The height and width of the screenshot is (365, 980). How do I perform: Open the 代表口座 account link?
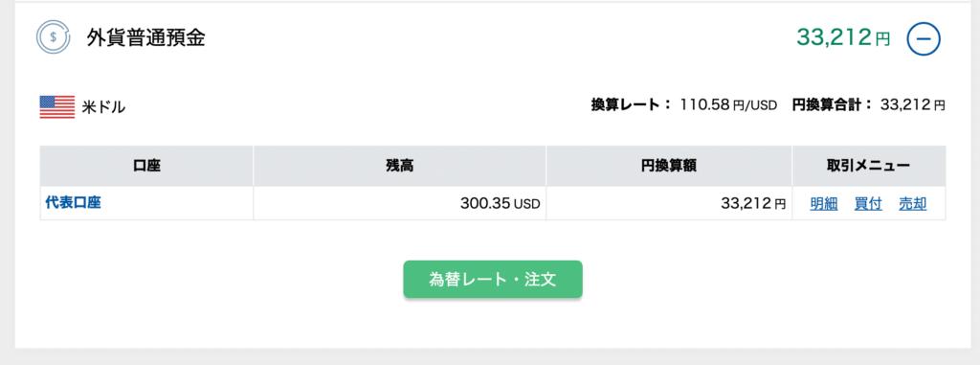click(73, 203)
